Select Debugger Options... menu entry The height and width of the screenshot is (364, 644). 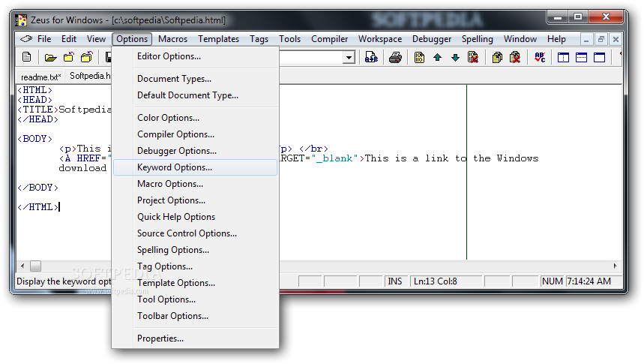(196, 151)
